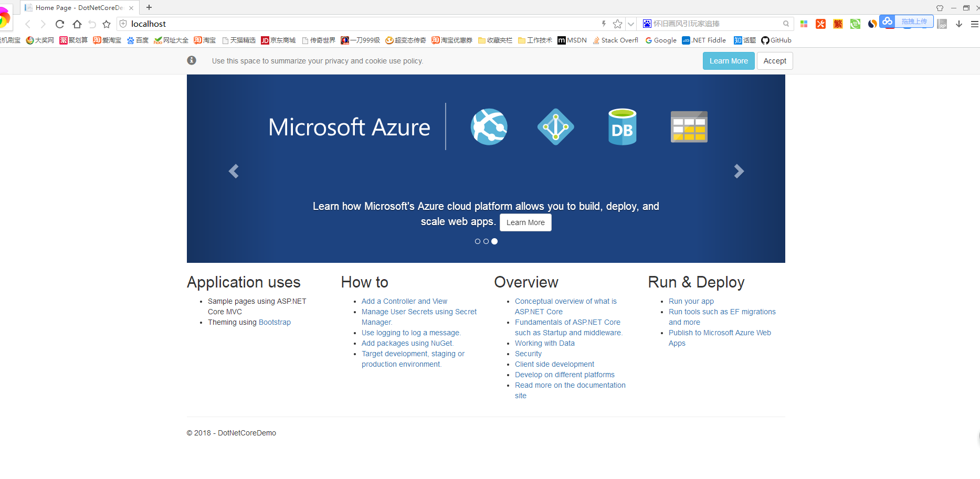The height and width of the screenshot is (479, 980).
Task: Open the 京东商城 bookmark
Action: pyautogui.click(x=278, y=40)
